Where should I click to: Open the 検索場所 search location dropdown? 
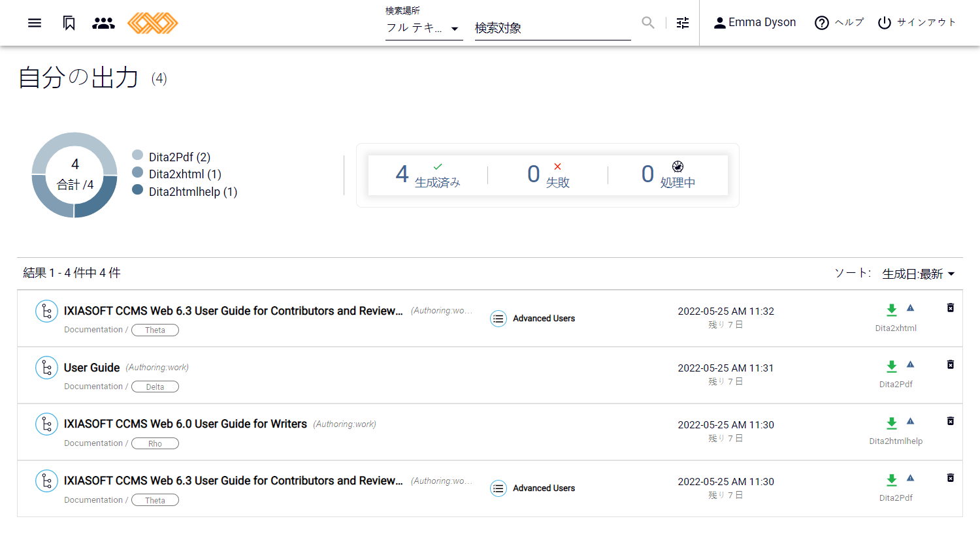(424, 28)
